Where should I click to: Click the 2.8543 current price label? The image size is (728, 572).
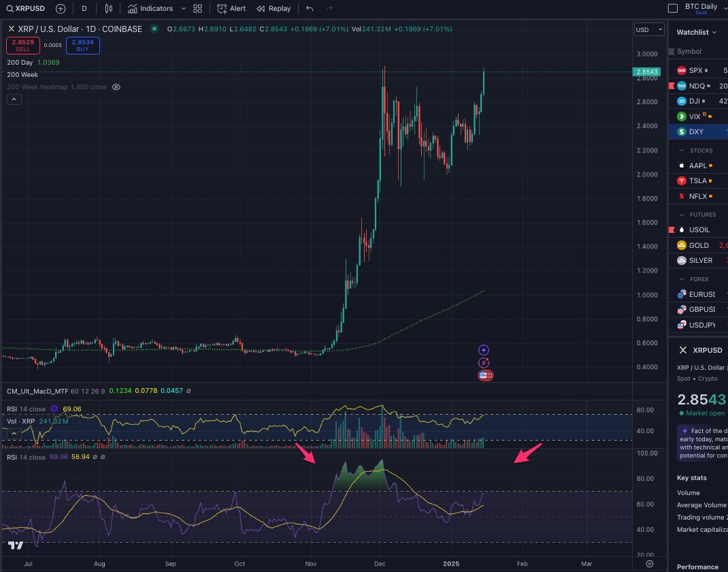click(x=646, y=71)
